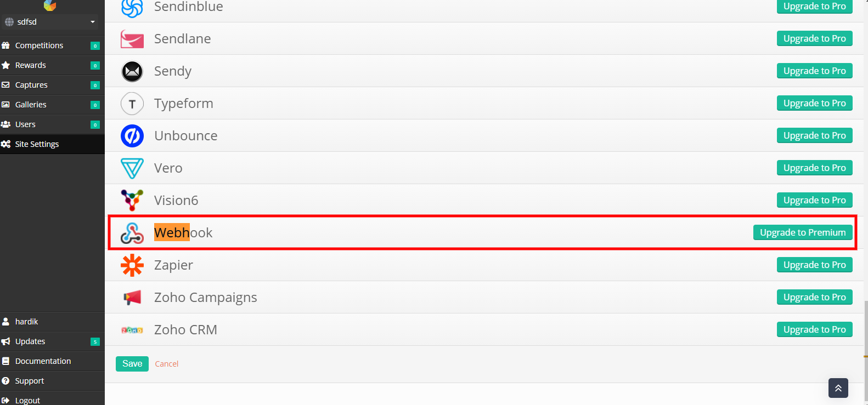
Task: Click Upgrade to Premium for Webhook
Action: (803, 232)
